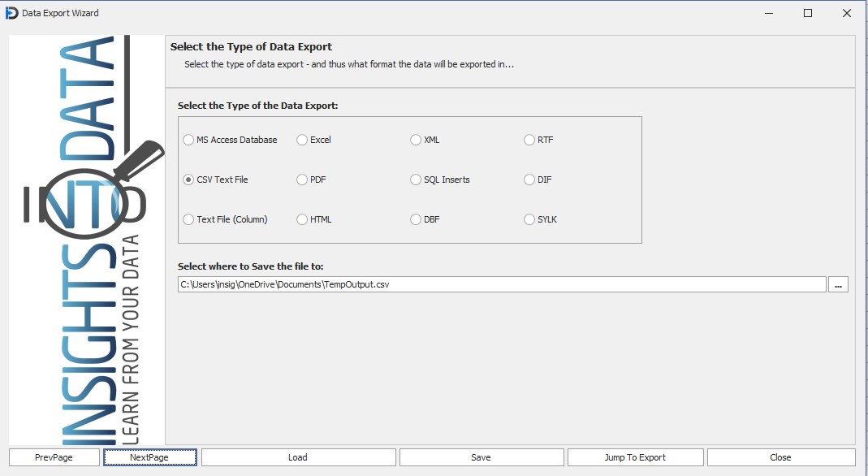Choose SYLK export format
The height and width of the screenshot is (476, 868).
tap(530, 219)
